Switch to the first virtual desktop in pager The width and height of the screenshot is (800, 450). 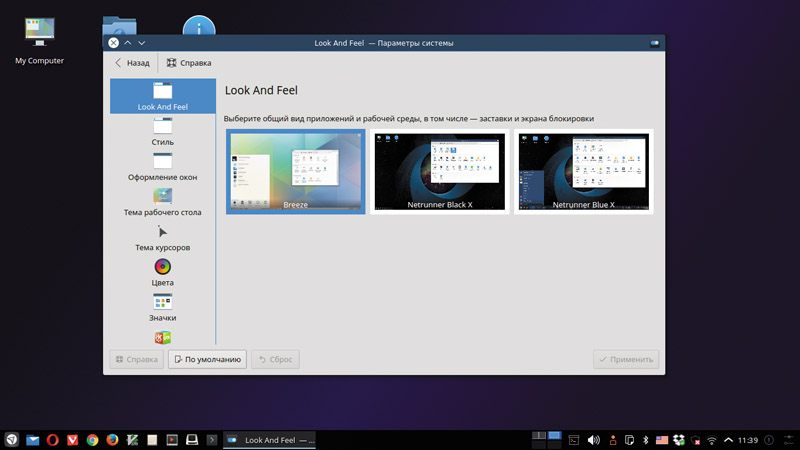click(539, 436)
